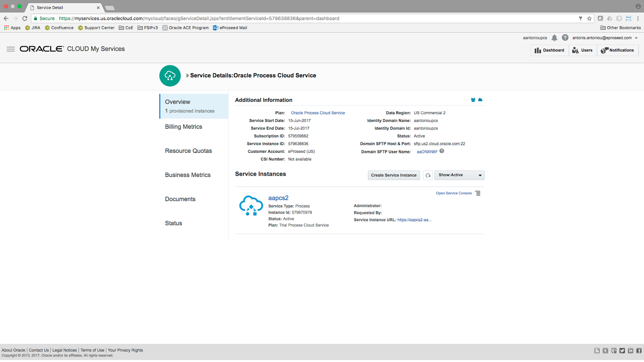Image resolution: width=644 pixels, height=362 pixels.
Task: Open the eProseed Mail bookmark
Action: coord(230,28)
